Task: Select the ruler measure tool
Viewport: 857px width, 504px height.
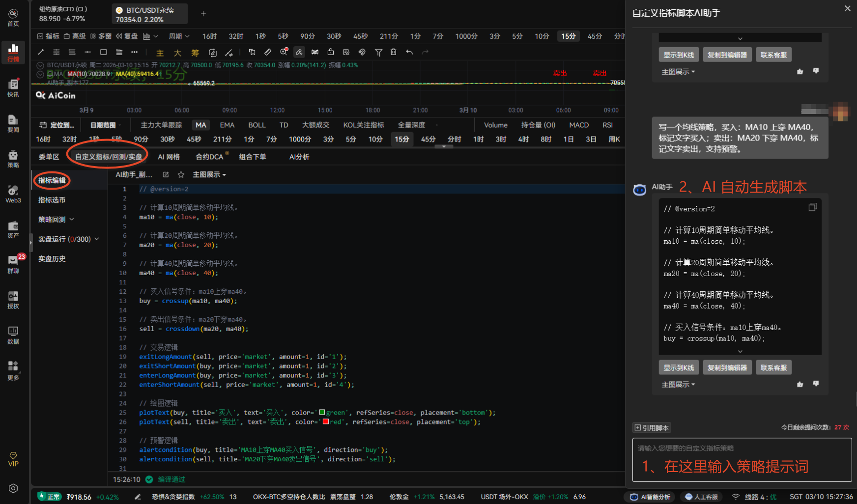Action: pos(267,52)
